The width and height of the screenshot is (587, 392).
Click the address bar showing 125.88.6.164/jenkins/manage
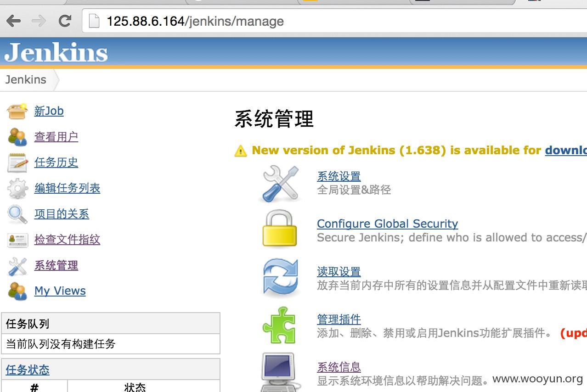[334, 21]
